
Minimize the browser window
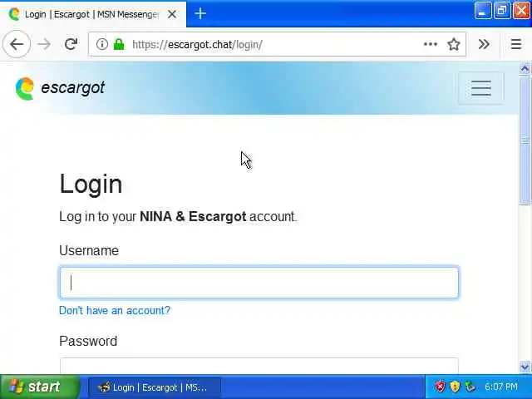coord(482,11)
